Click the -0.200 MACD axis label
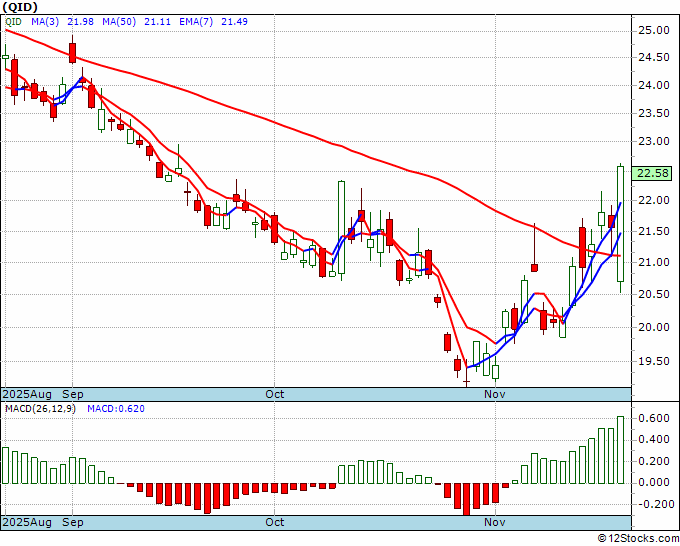The width and height of the screenshot is (680, 546). coord(654,504)
